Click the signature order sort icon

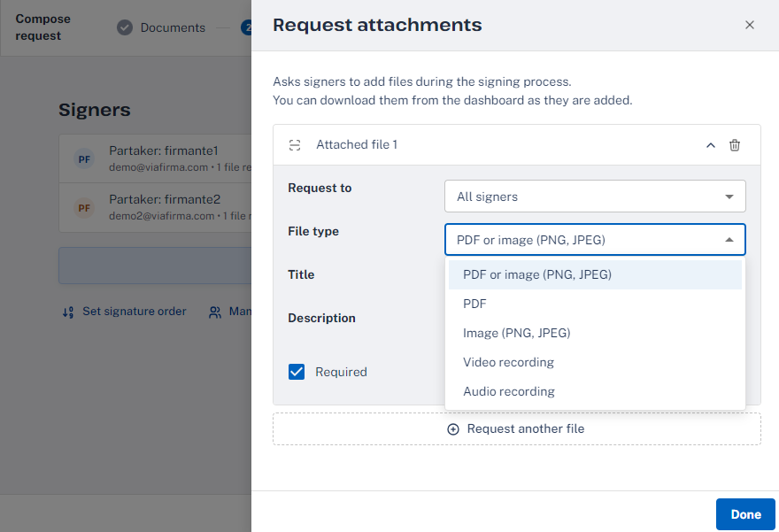point(68,312)
